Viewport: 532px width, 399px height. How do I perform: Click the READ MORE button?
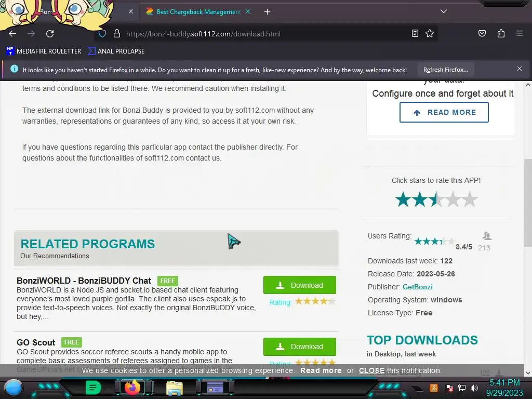444,112
